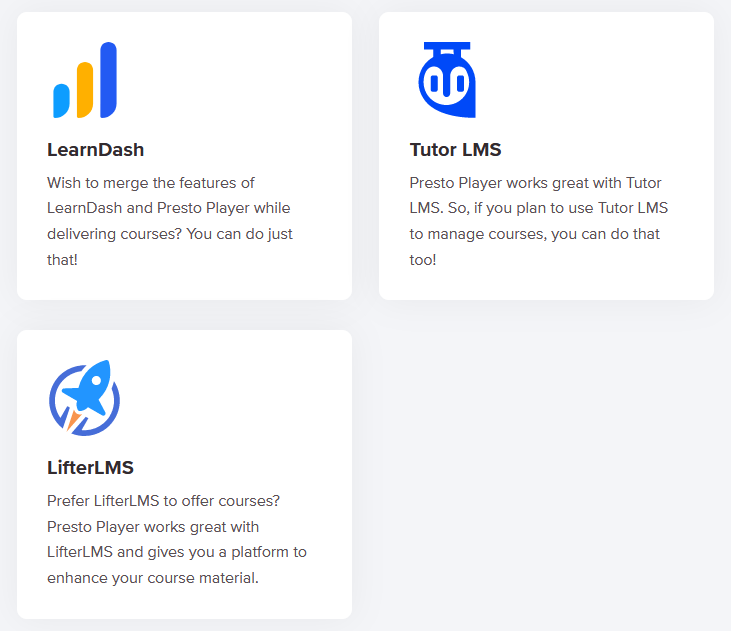731x631 pixels.
Task: Click the tall dark-blue bar in LearnDash logo
Action: (108, 79)
